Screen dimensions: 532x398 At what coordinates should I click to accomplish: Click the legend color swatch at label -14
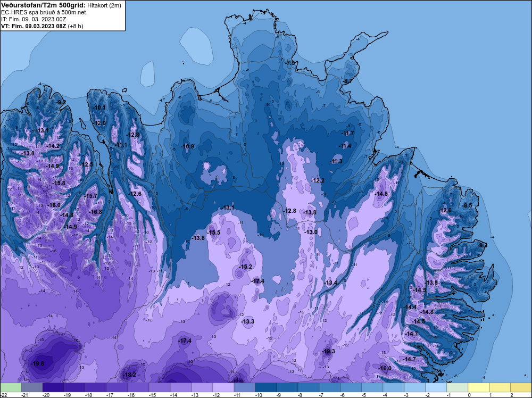(180, 387)
